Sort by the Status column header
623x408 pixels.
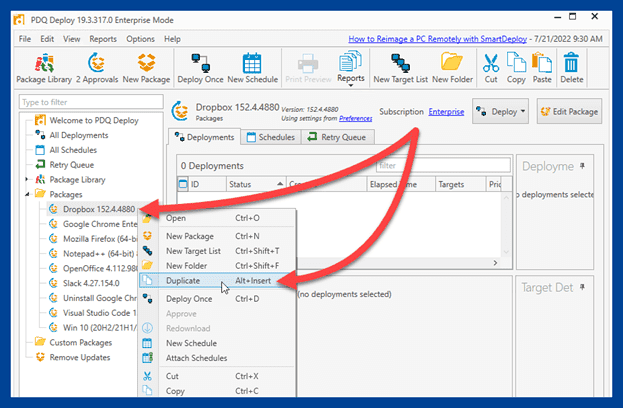tap(256, 184)
